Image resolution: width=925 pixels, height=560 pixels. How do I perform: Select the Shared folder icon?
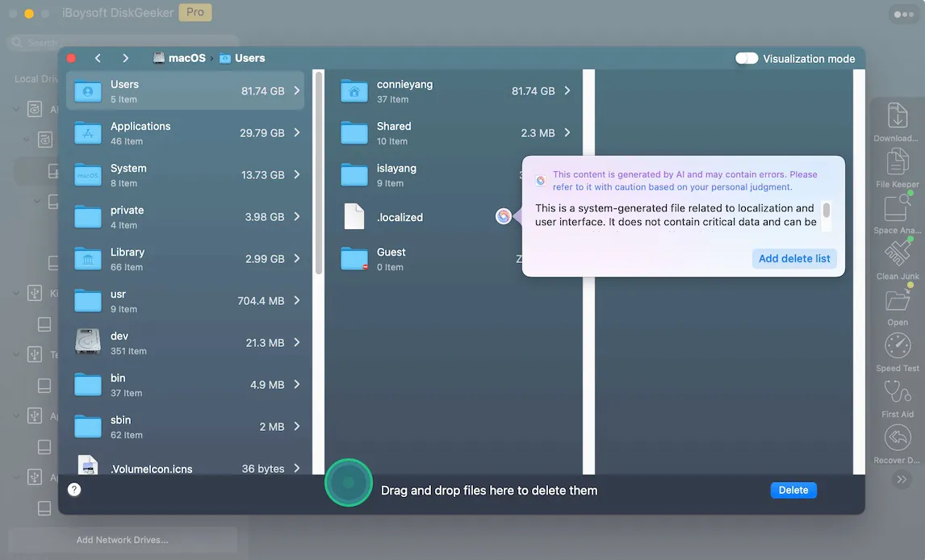point(354,133)
